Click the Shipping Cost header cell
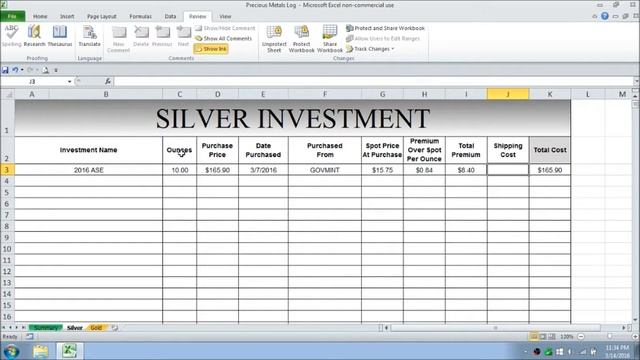The height and width of the screenshot is (360, 640). pos(508,150)
